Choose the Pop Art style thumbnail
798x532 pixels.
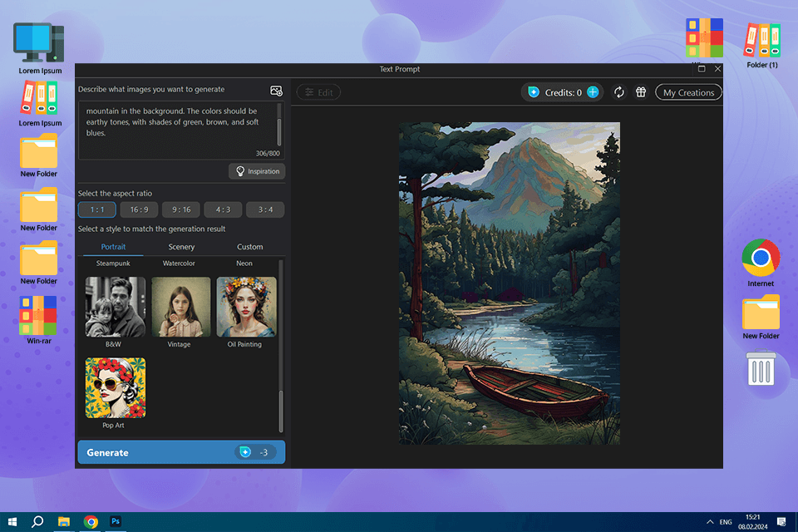[115, 387]
